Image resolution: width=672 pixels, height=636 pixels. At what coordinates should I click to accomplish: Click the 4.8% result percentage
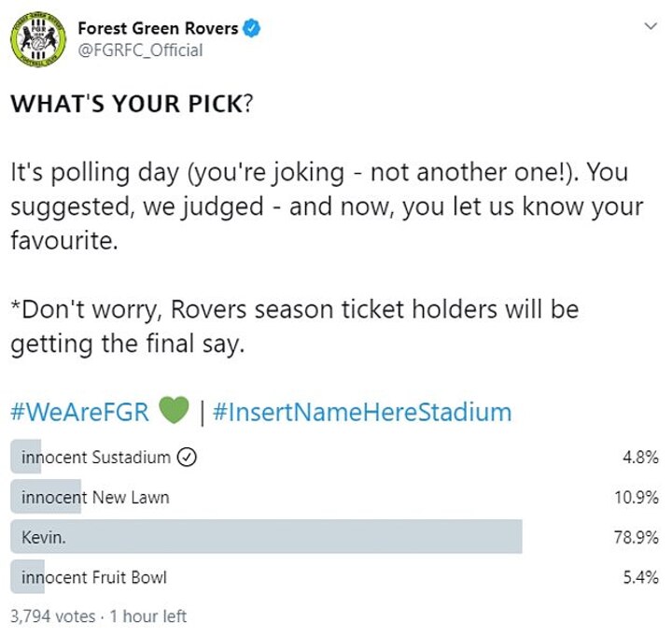(641, 458)
